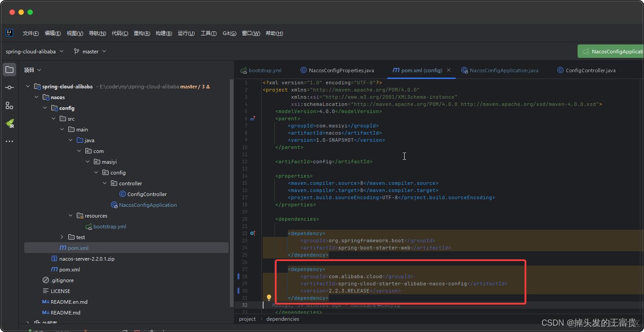Collapse the nacos module node
Image resolution: width=644 pixels, height=332 pixels.
[x=36, y=97]
